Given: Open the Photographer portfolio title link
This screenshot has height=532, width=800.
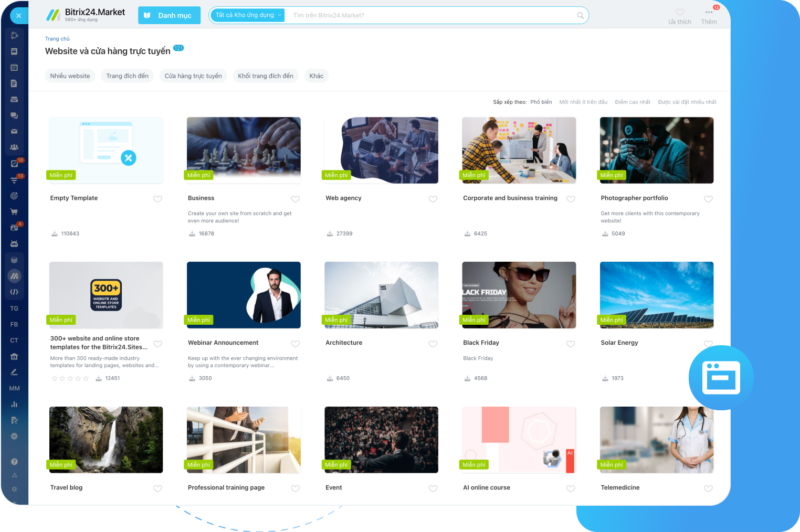Looking at the screenshot, I should (634, 198).
